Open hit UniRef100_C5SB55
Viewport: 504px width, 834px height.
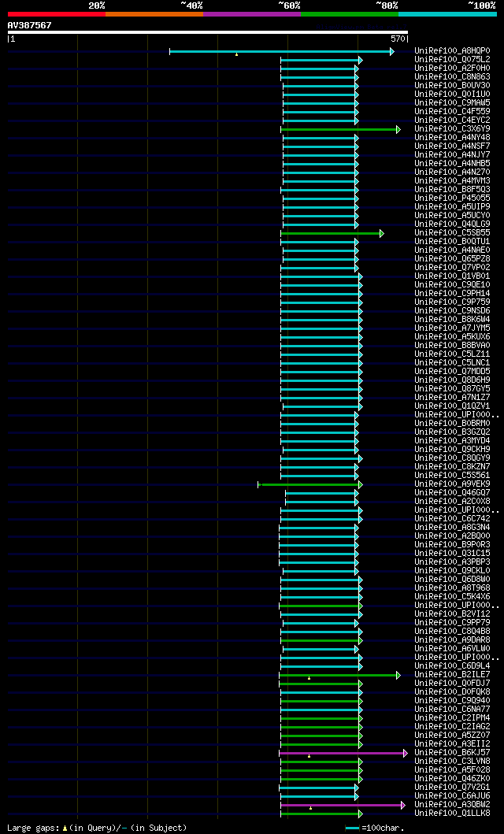pos(453,232)
